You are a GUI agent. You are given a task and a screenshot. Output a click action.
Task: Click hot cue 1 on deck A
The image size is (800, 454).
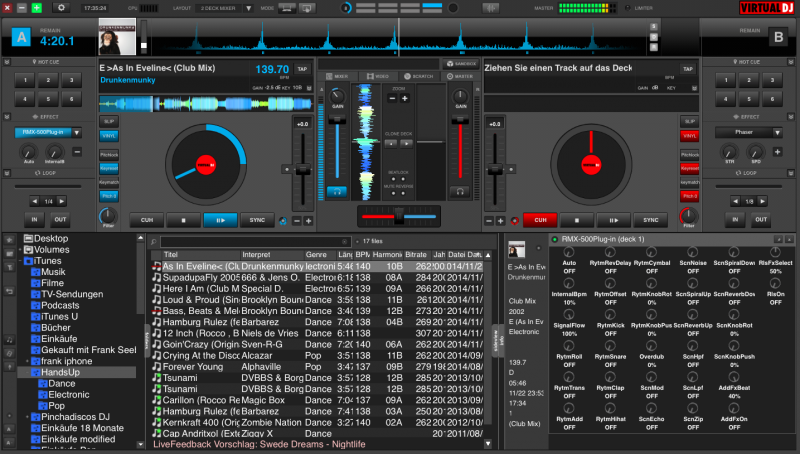point(25,80)
